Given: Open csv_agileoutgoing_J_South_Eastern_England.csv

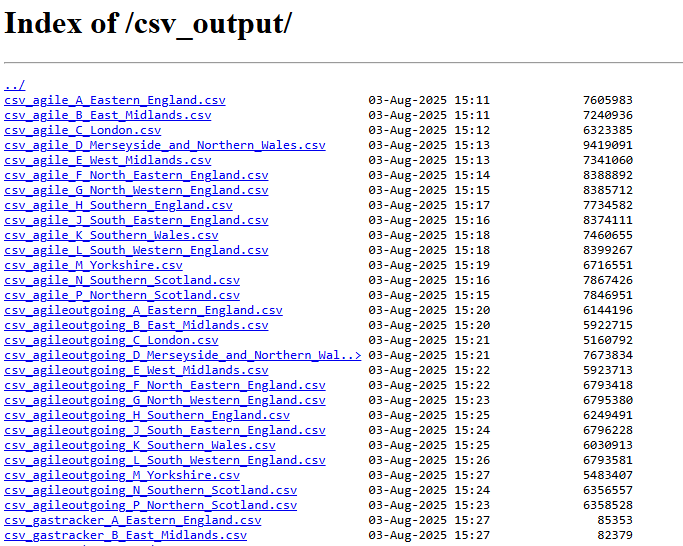Looking at the screenshot, I should (x=165, y=431).
